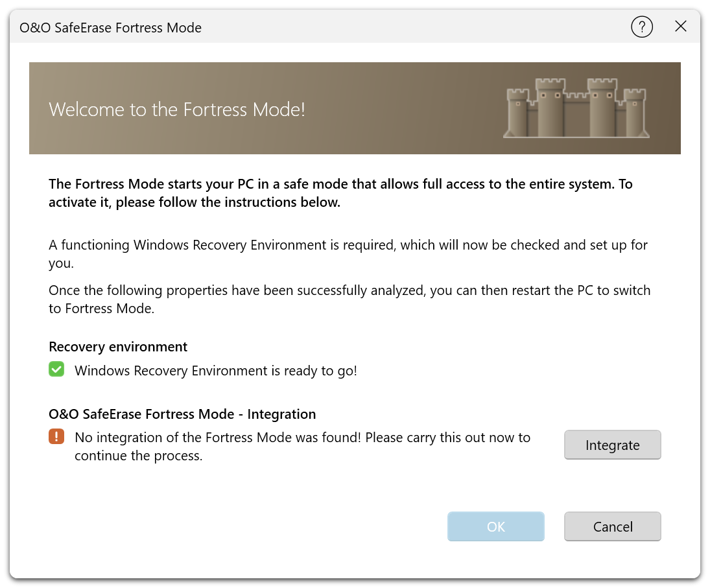Click the 'A functioning Windows Recovery Environment' paragraph
710x588 pixels.
pyautogui.click(x=348, y=254)
